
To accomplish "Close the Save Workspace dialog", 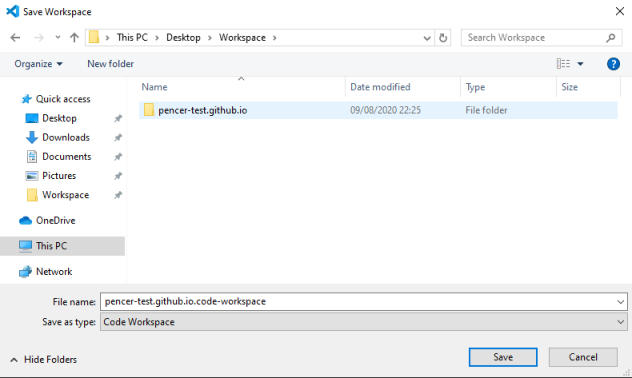I will pyautogui.click(x=620, y=11).
